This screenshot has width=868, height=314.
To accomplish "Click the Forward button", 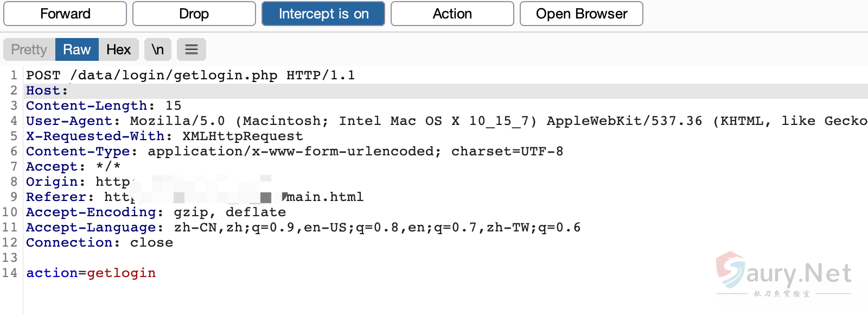I will (65, 14).
